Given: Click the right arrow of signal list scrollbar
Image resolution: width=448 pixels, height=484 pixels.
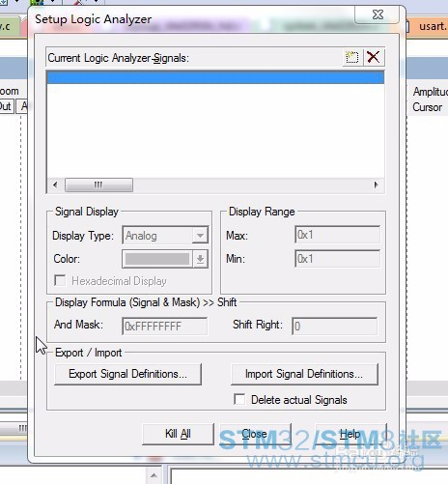Looking at the screenshot, I should [376, 185].
